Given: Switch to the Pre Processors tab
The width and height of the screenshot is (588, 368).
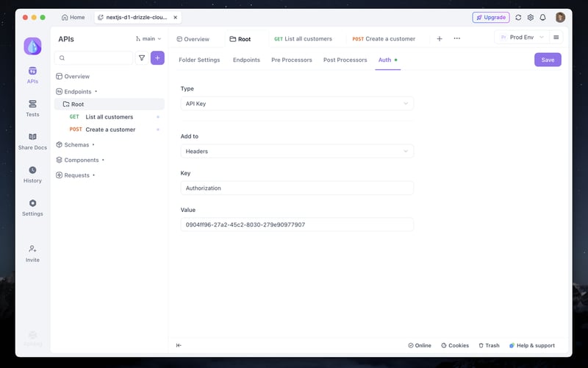Looking at the screenshot, I should pyautogui.click(x=292, y=60).
